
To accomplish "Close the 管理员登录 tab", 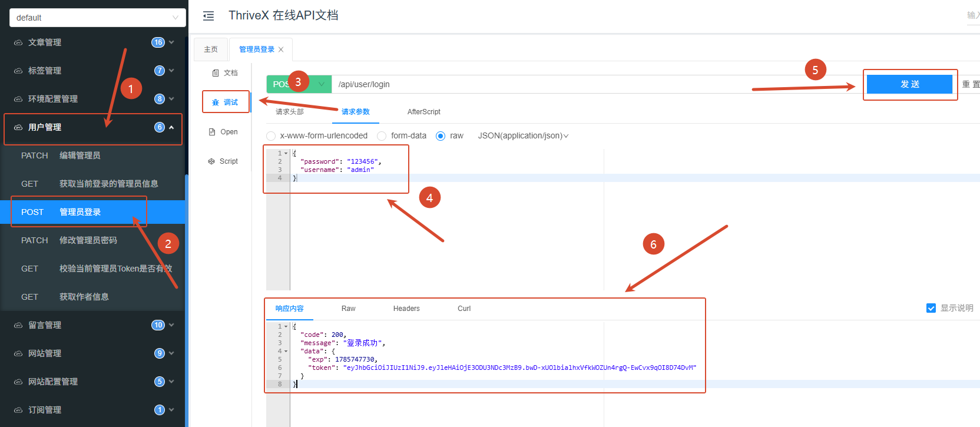I will tap(281, 49).
